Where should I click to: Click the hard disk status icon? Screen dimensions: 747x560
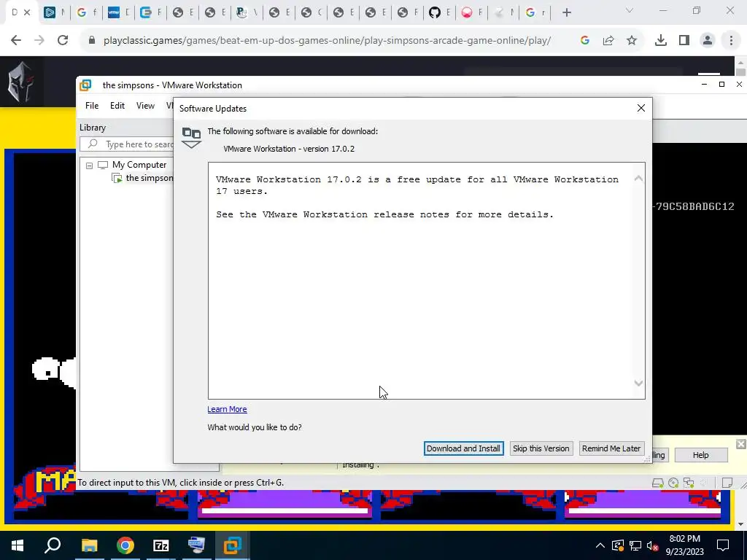[658, 483]
